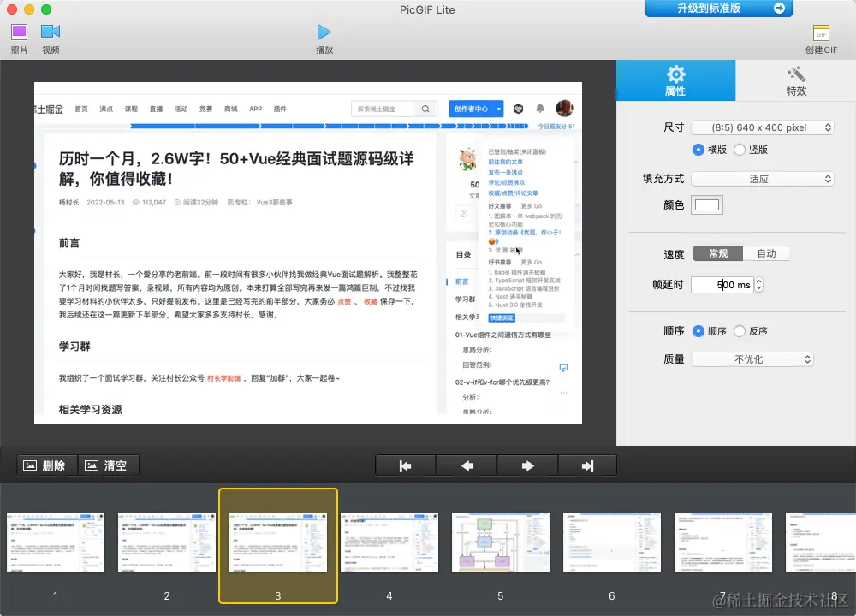Click the shield badge icon in preview header
Screen dimensions: 856x616
coord(518,109)
